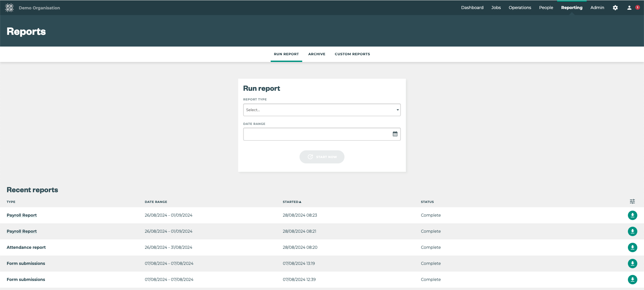Image resolution: width=644 pixels, height=290 pixels.
Task: Open the settings gear icon
Action: click(615, 8)
